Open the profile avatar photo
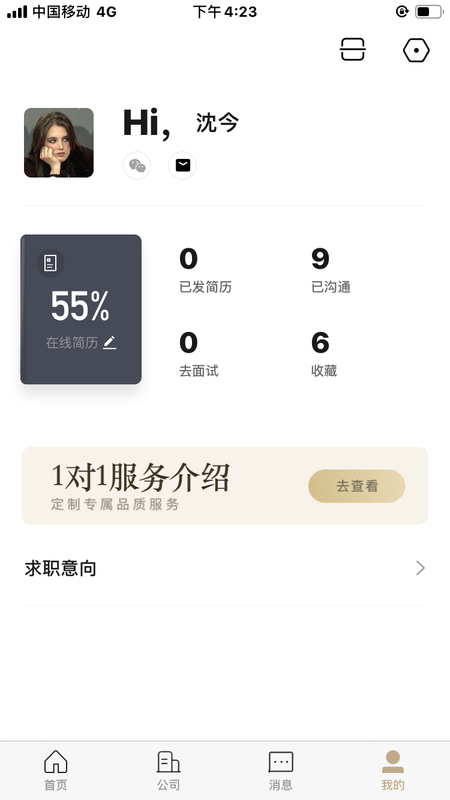This screenshot has height=800, width=450. point(59,143)
